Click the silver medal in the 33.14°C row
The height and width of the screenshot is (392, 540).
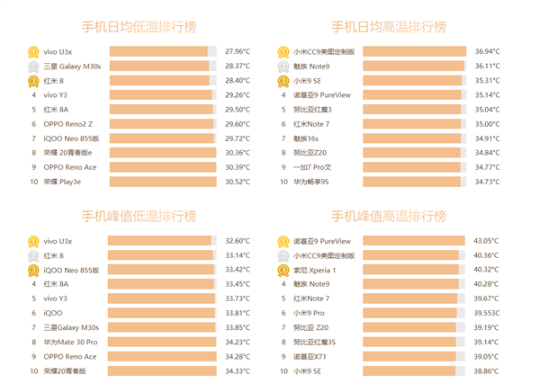(33, 255)
